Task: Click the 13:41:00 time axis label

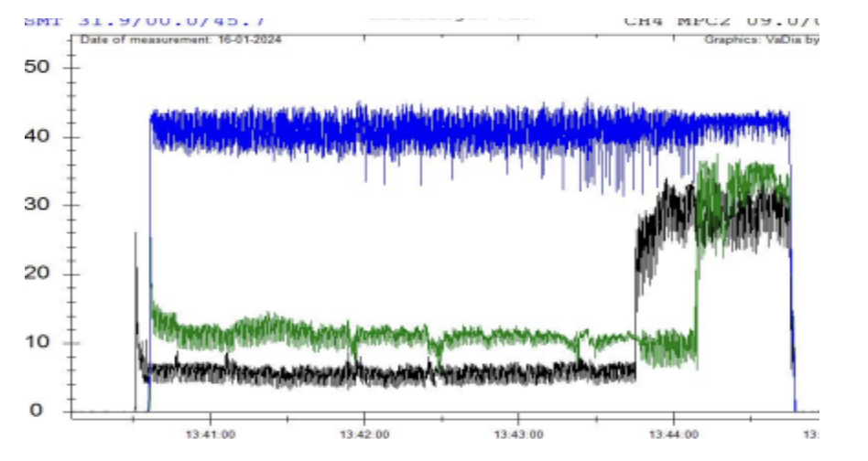Action: click(x=211, y=434)
